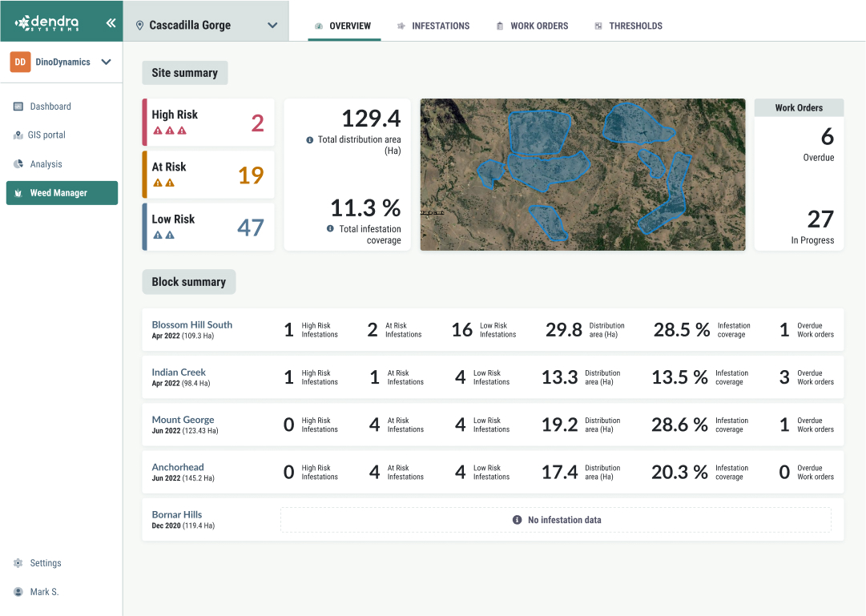Open the Mount George block details
This screenshot has height=616, width=866.
(181, 419)
